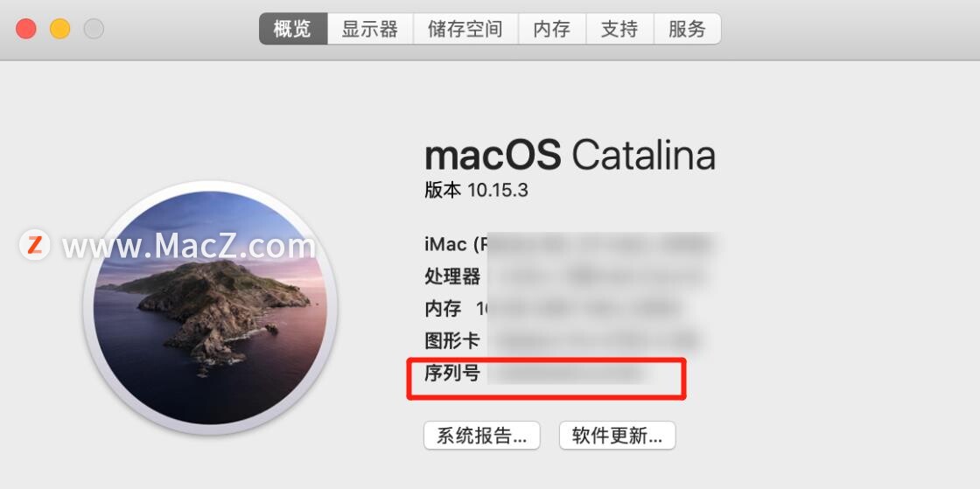This screenshot has width=980, height=489.
Task: Go to the 内存 tab
Action: [x=552, y=29]
